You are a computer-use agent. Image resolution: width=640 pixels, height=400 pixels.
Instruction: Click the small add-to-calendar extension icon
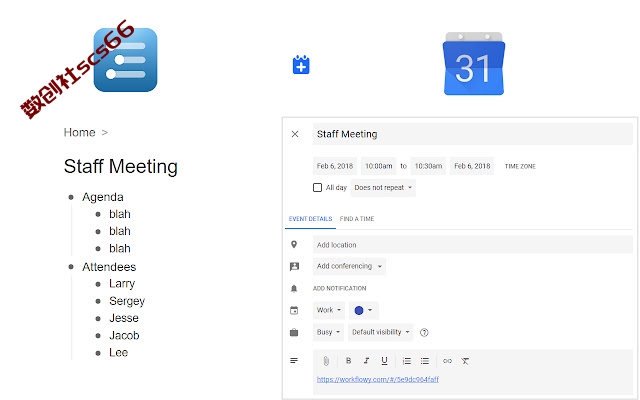click(301, 64)
